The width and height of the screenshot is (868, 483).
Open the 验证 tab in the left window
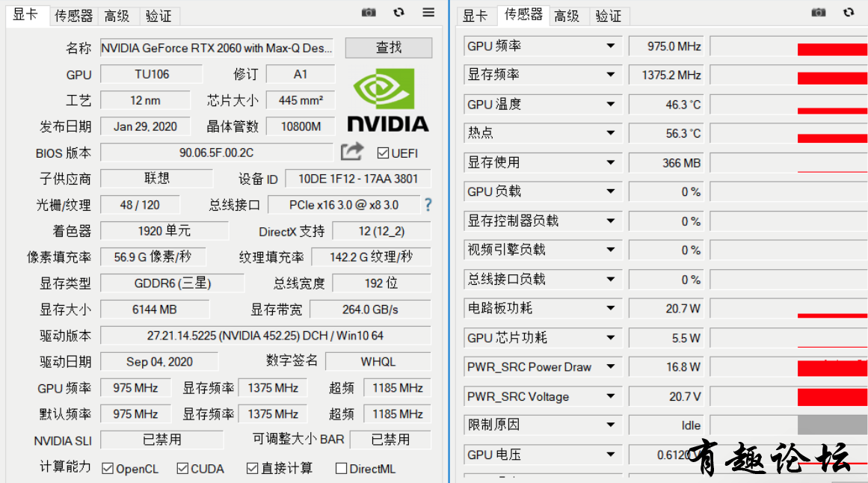tap(159, 16)
